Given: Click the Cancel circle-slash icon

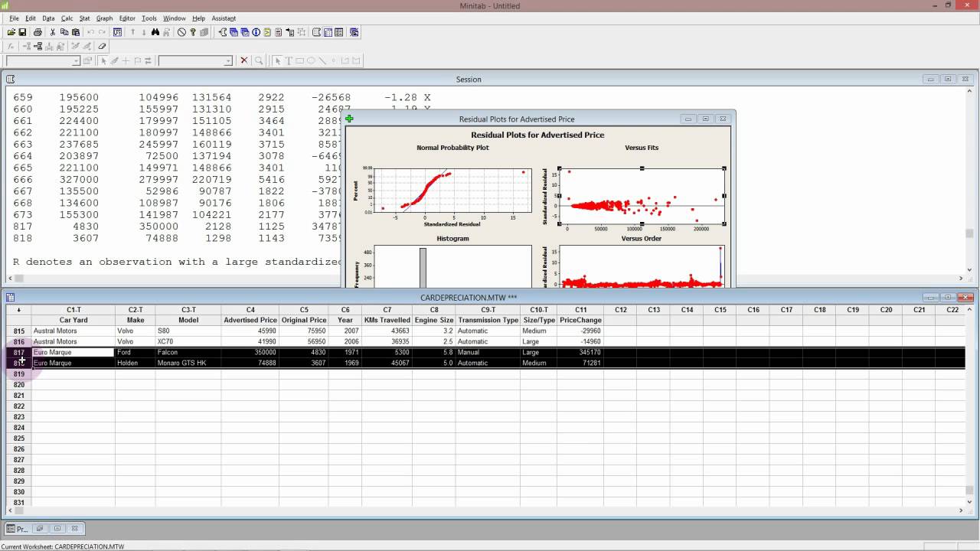Looking at the screenshot, I should click(x=181, y=32).
